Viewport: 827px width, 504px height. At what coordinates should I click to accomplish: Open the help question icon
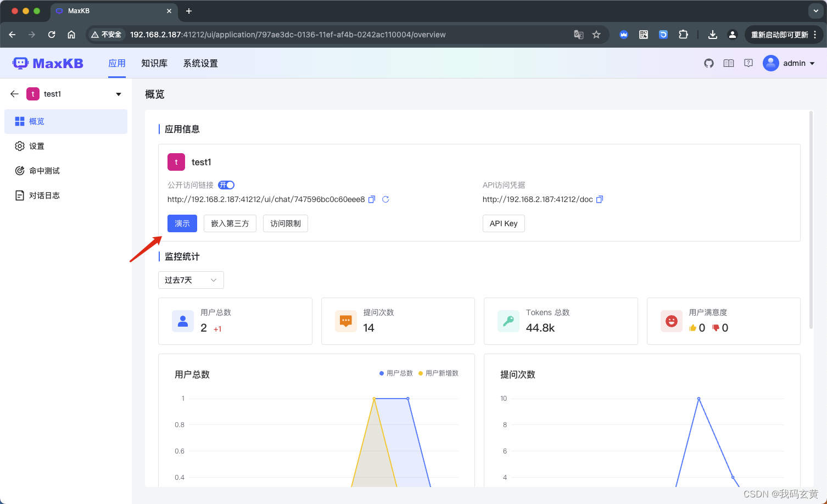tap(748, 63)
